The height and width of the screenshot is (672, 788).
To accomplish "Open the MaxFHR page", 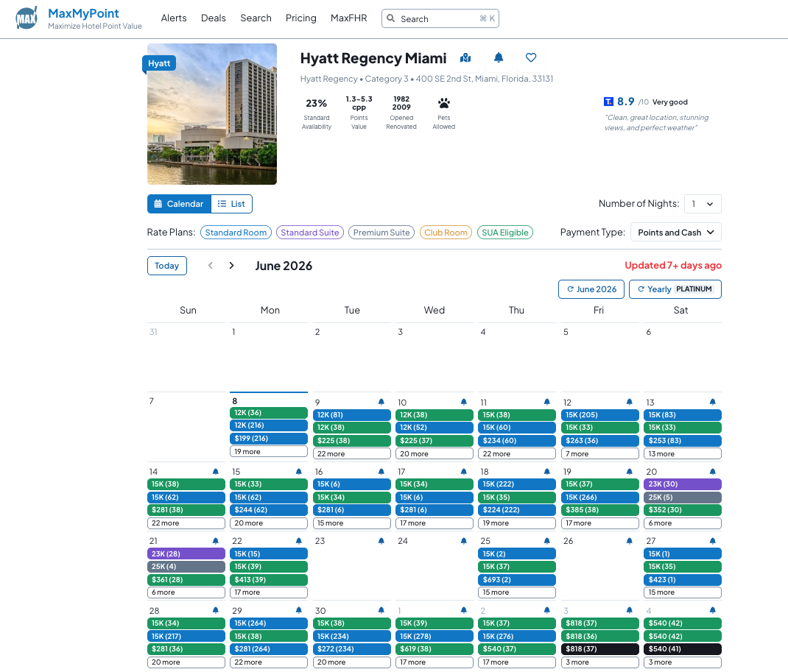I will [349, 18].
